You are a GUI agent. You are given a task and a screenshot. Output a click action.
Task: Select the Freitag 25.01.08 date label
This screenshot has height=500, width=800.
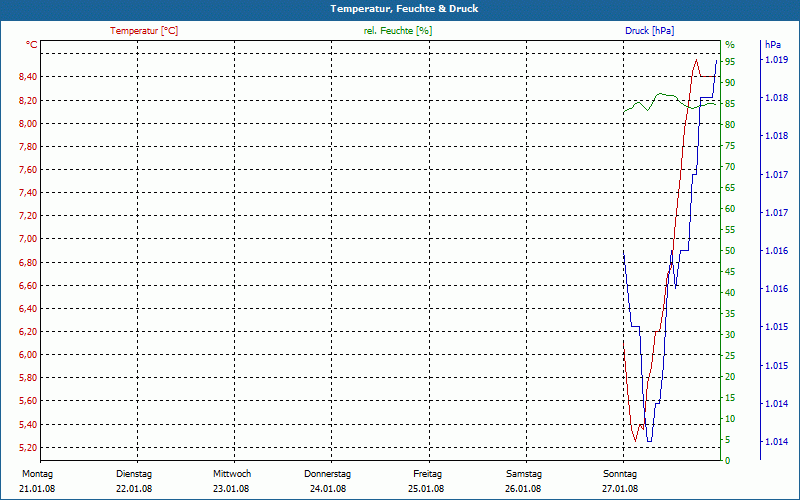[426, 481]
